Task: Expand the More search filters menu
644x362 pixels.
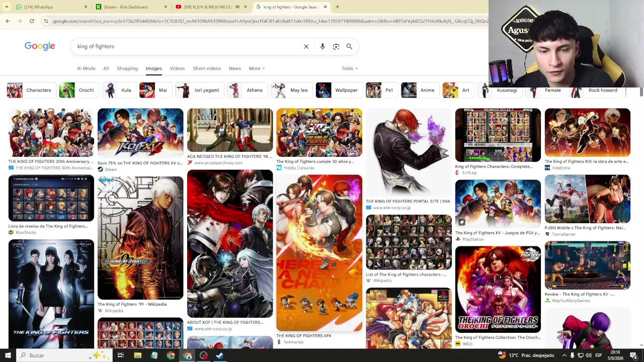Action: click(x=257, y=68)
